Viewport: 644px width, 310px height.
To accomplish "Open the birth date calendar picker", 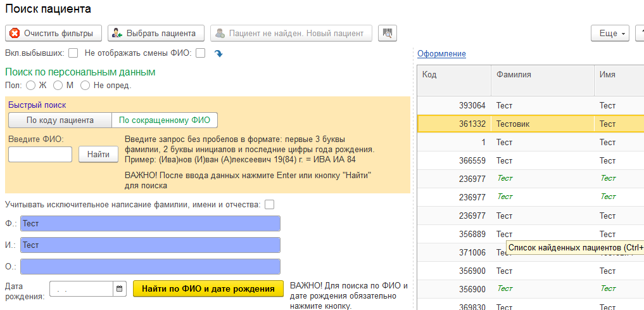I will click(x=120, y=289).
